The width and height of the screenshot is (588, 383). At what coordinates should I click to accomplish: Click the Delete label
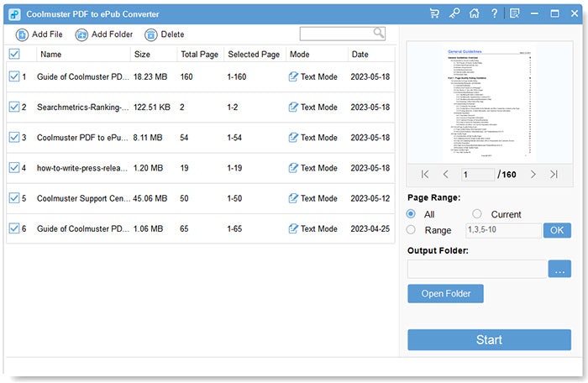click(172, 34)
